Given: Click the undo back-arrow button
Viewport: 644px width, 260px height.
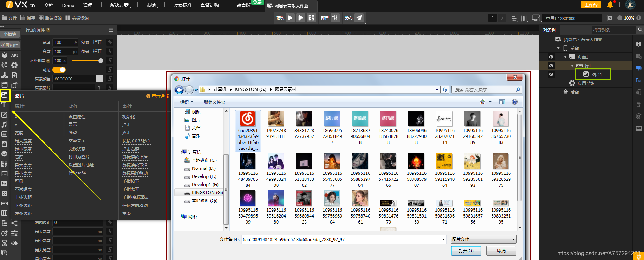Looking at the screenshot, I should [x=492, y=18].
